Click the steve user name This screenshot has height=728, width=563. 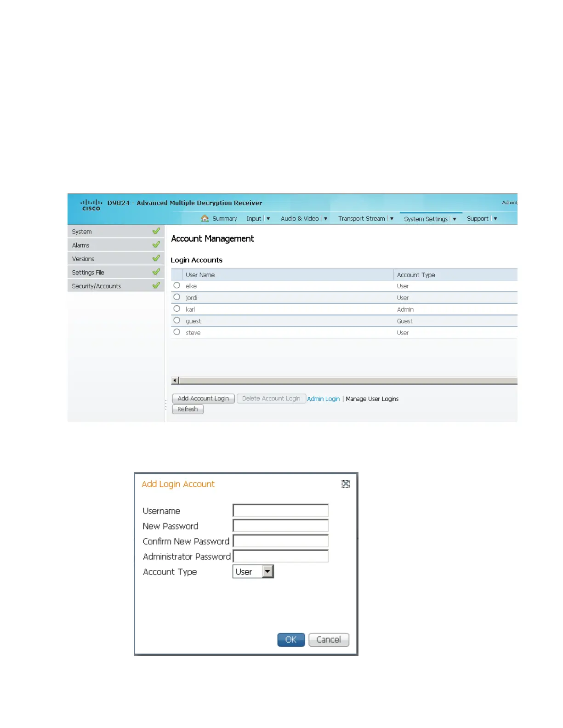point(193,333)
